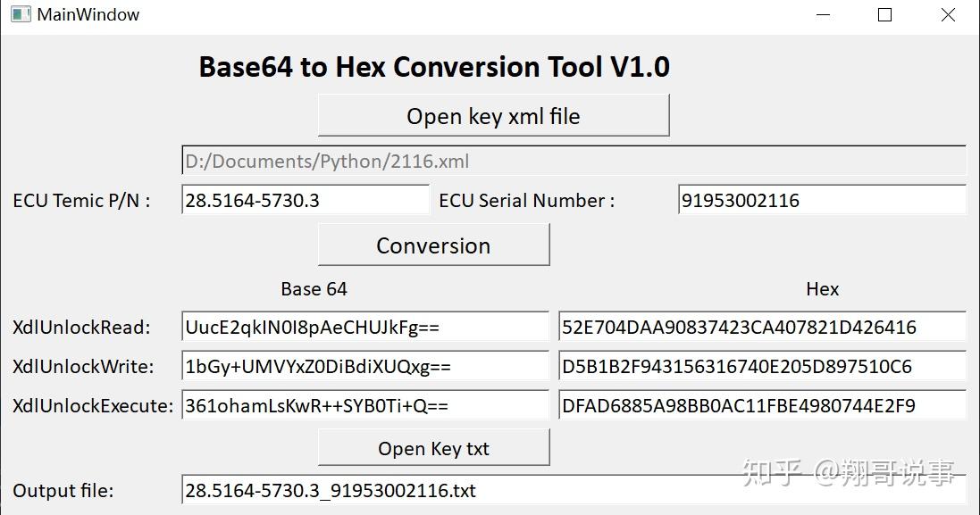Select the XdlUnlockExecute Base64 field
This screenshot has width=980, height=515.
coord(365,405)
